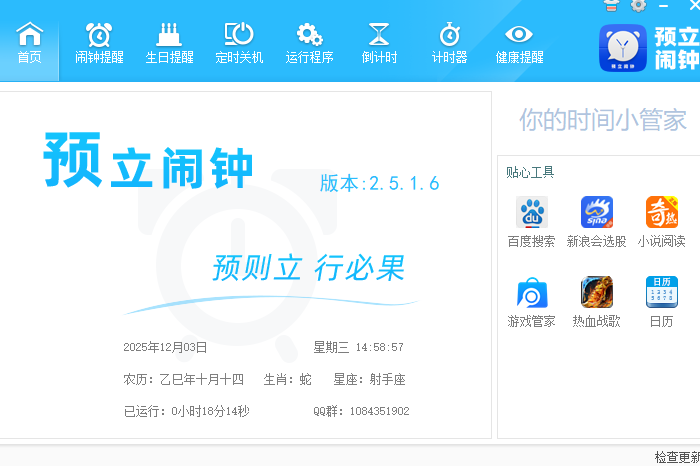Launch 百度搜索 Baidu search tool
The height and width of the screenshot is (466, 700).
coord(531,222)
